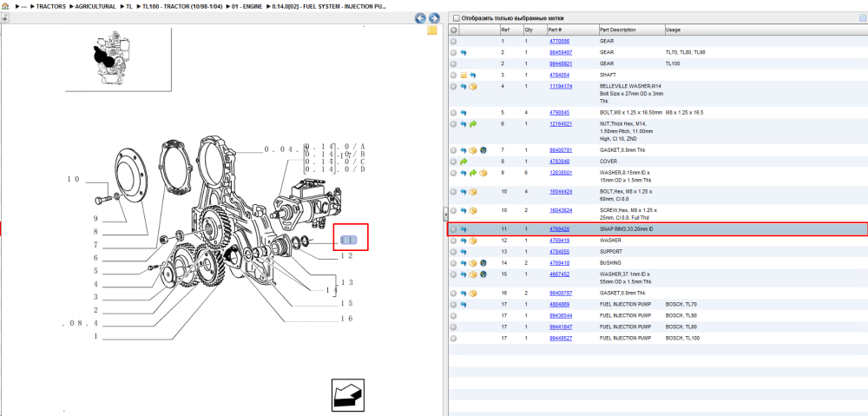Select callout 16 in the diagram
The width and height of the screenshot is (868, 416).
click(346, 319)
